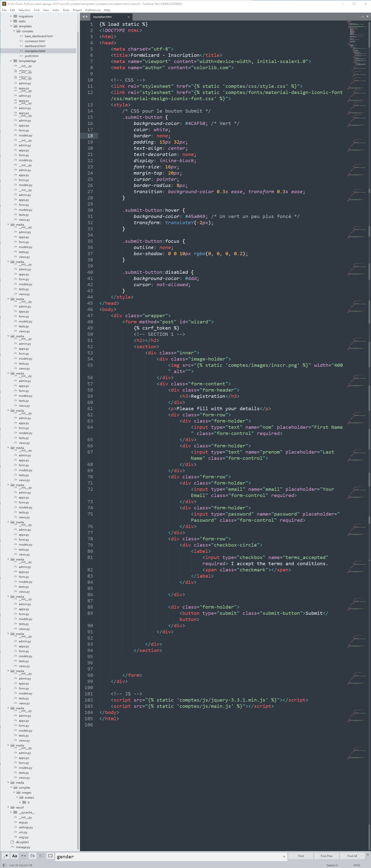
Task: Open settings.py in sidebar
Action: pyautogui.click(x=26, y=827)
